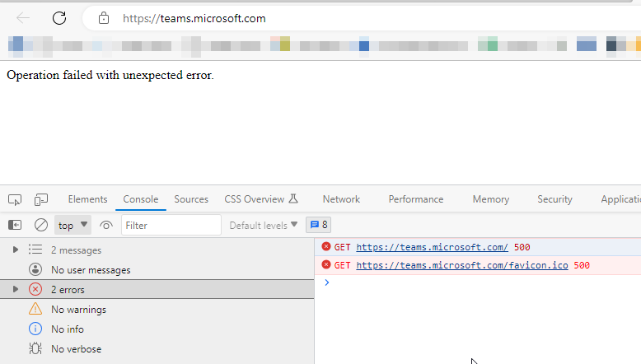Screen dimensions: 641x364
Task: Clear the console output
Action: pyautogui.click(x=41, y=225)
